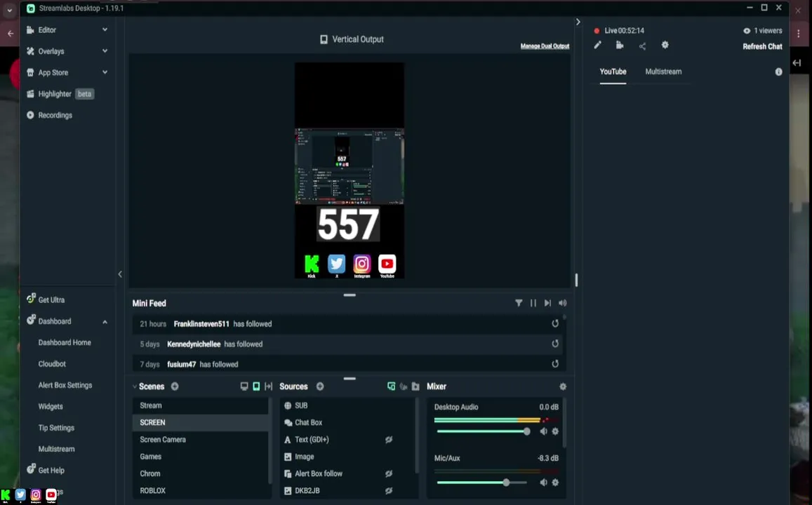
Task: Click the Refresh Chat button
Action: point(762,46)
